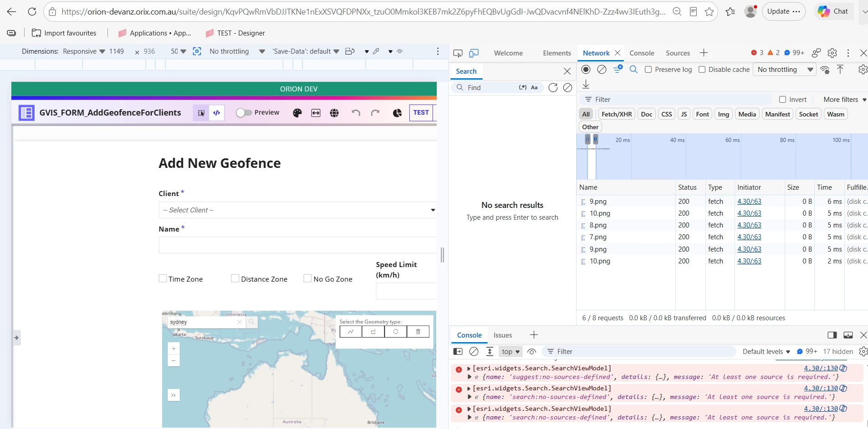This screenshot has width=868, height=429.
Task: Expand the Default levels console dropdown
Action: click(766, 352)
